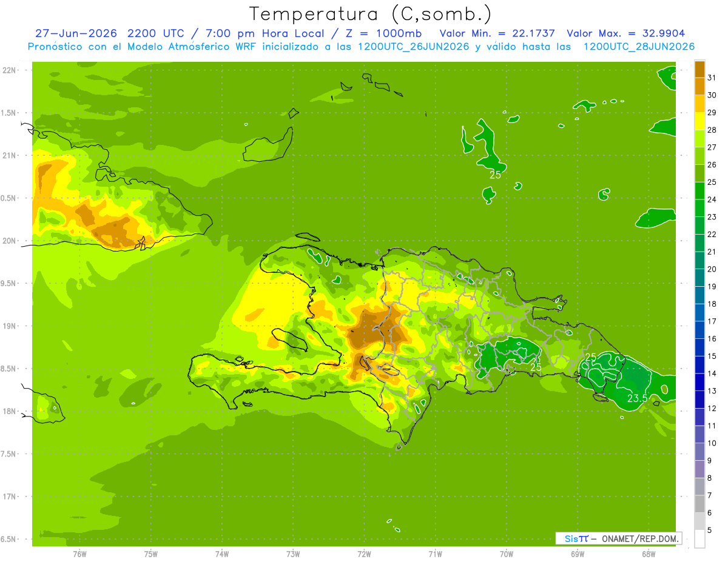The width and height of the screenshot is (728, 562).
Task: Click the color scale label '5'
Action: tap(710, 530)
